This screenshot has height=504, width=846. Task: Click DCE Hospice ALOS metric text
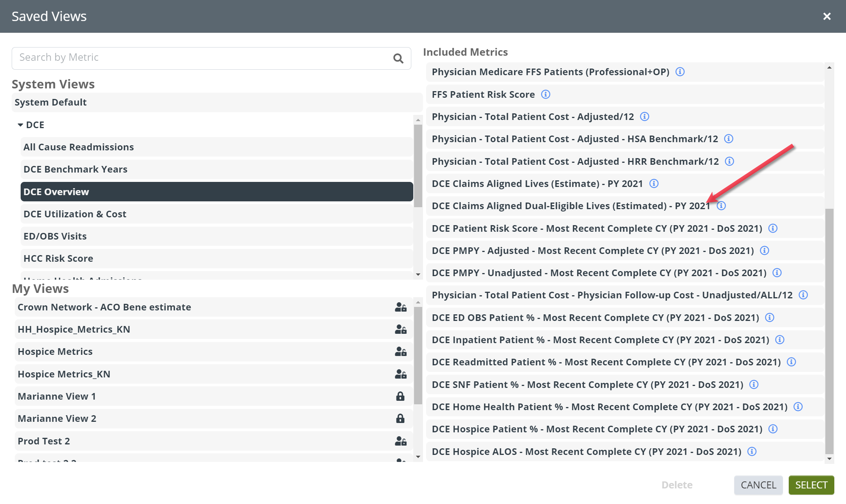(587, 451)
